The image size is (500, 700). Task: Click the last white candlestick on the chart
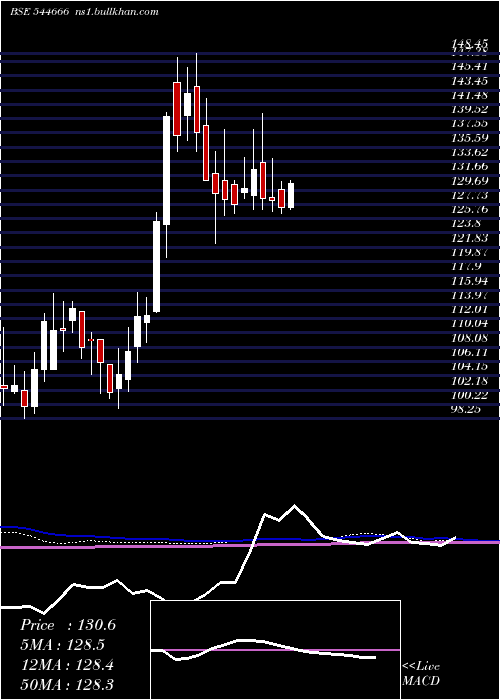click(x=291, y=196)
